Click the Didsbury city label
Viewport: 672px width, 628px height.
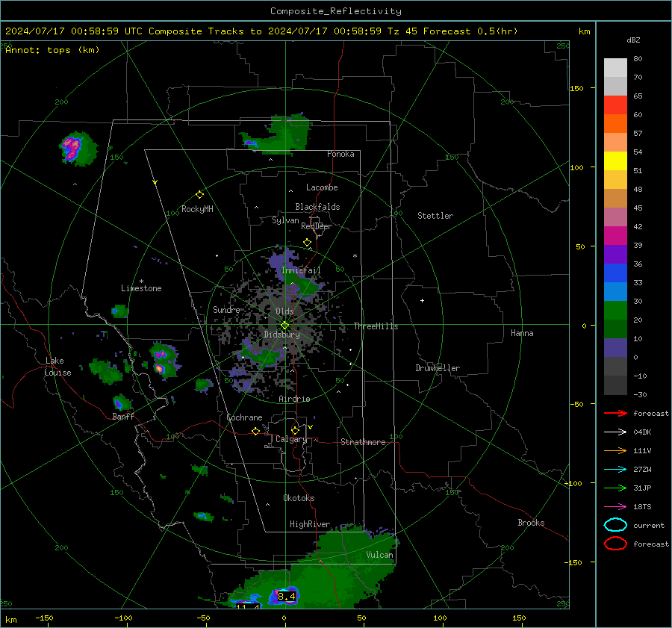(x=282, y=335)
